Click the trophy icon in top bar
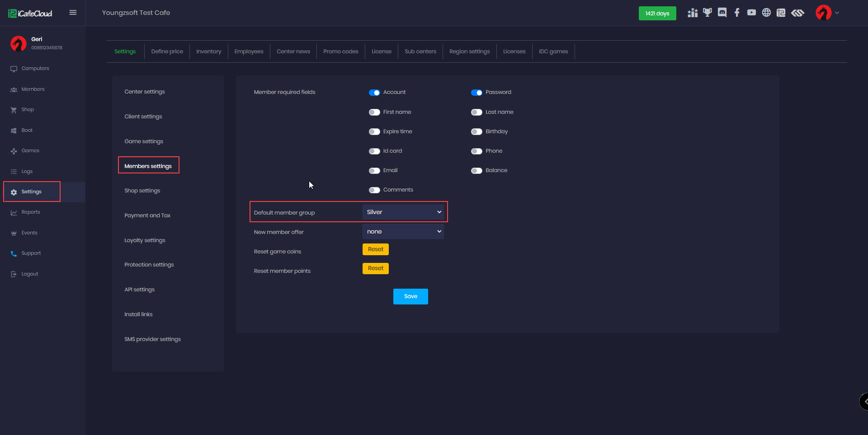 707,13
